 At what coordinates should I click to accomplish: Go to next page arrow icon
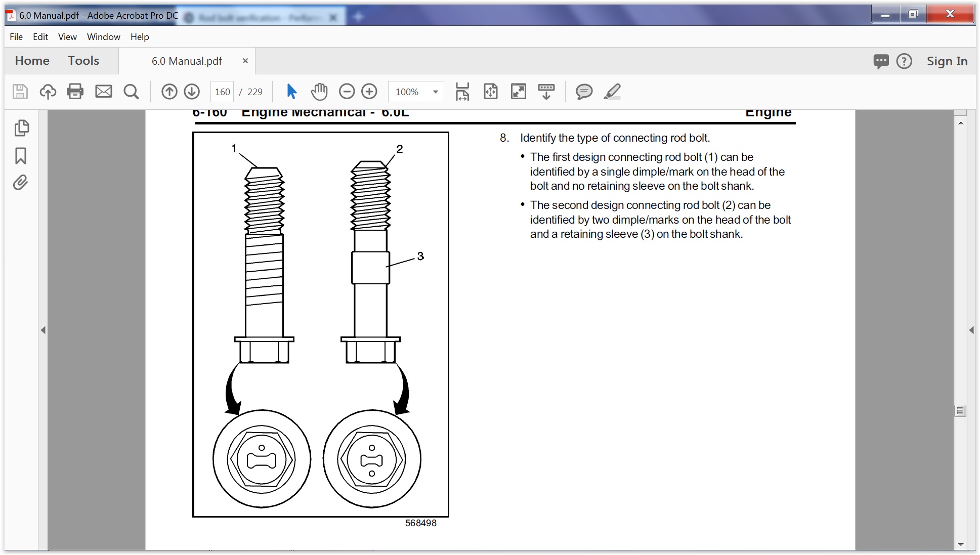192,92
